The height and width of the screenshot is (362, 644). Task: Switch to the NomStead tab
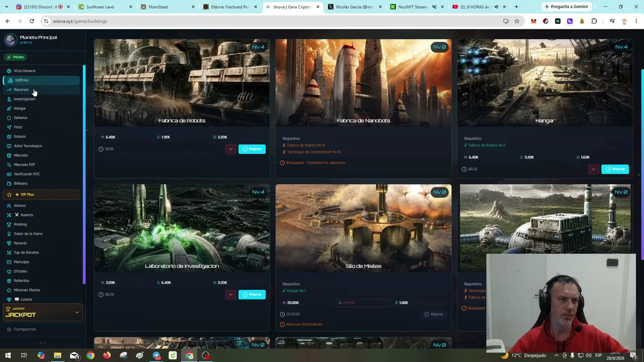coord(168,7)
